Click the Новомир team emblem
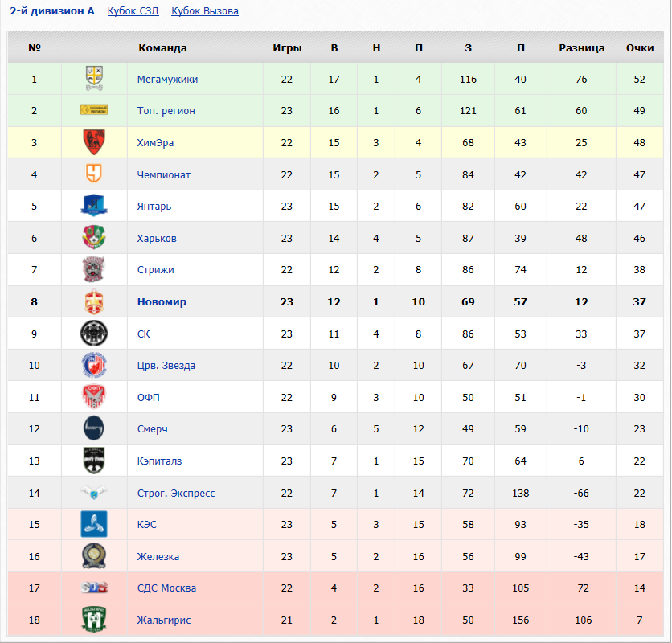 [x=94, y=301]
